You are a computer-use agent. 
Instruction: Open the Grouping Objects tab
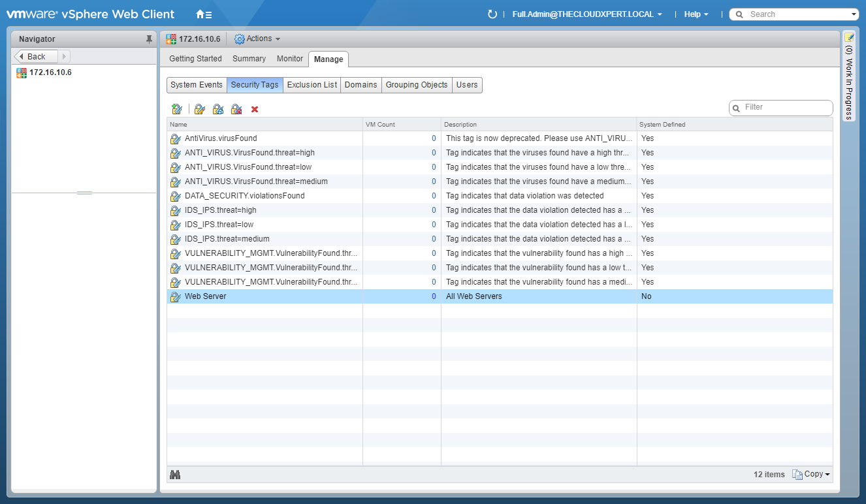(x=417, y=85)
